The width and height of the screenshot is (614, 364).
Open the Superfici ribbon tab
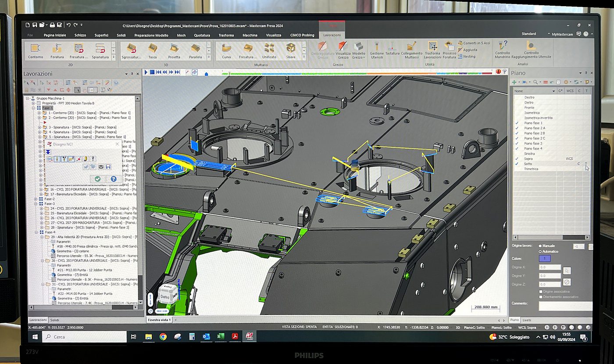coord(101,35)
